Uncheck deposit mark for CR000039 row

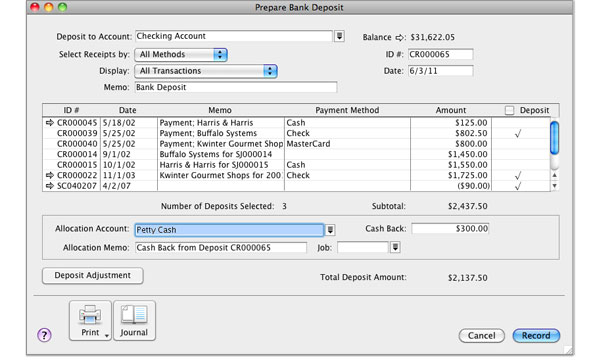[518, 134]
